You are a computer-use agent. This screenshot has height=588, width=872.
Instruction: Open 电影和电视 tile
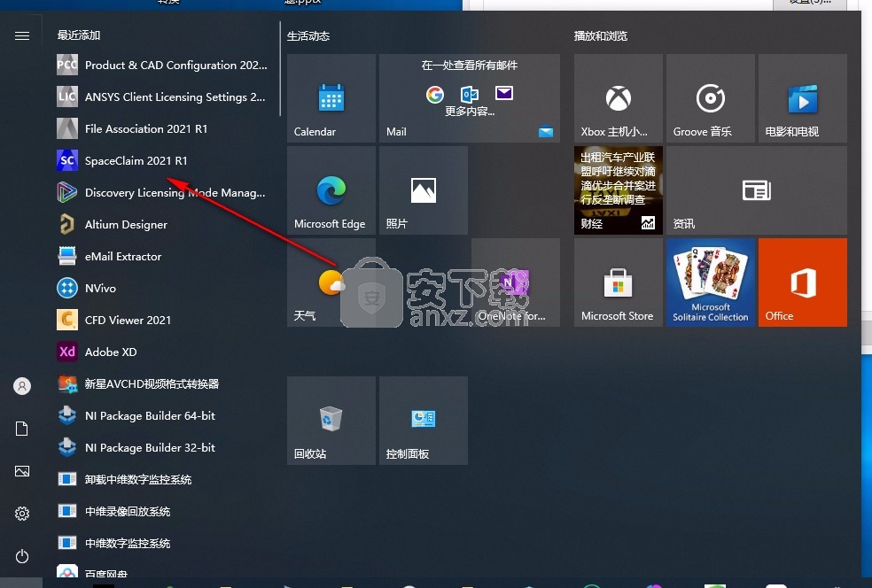tap(803, 98)
